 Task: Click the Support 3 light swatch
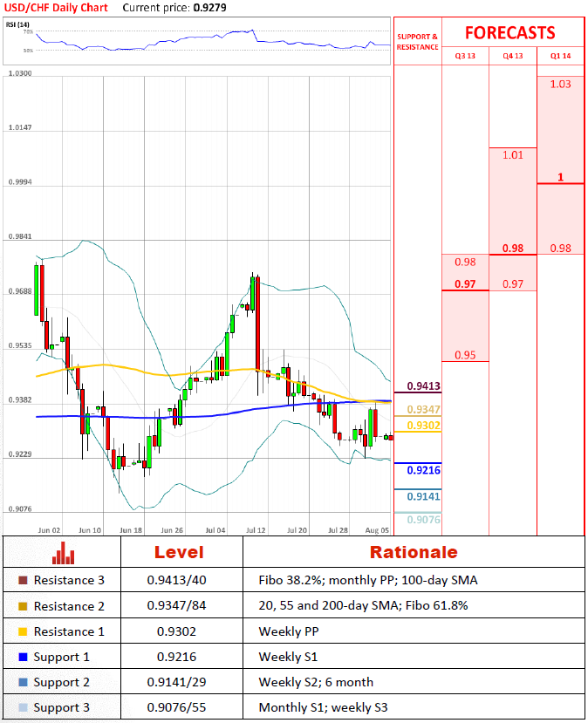click(23, 708)
